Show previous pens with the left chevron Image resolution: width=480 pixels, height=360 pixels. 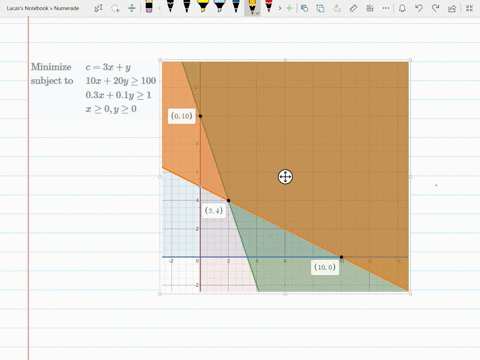pyautogui.click(x=159, y=8)
